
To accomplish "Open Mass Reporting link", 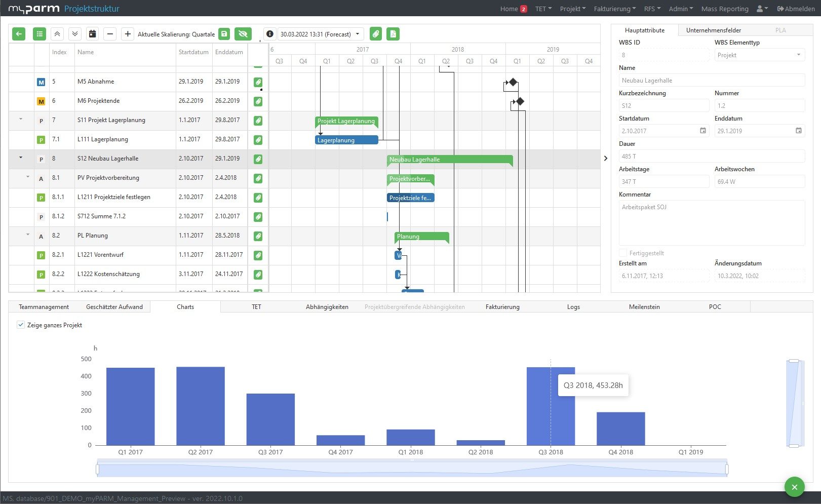I will [x=724, y=9].
